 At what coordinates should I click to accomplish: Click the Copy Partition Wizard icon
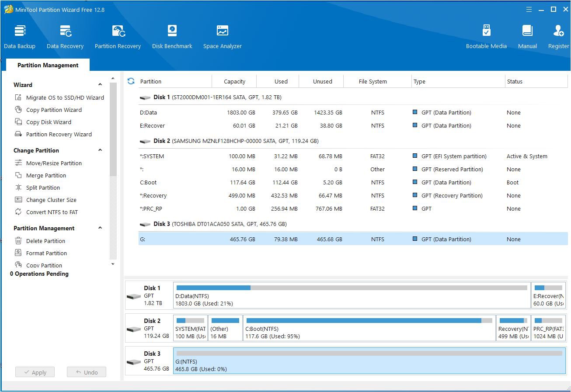coord(18,110)
